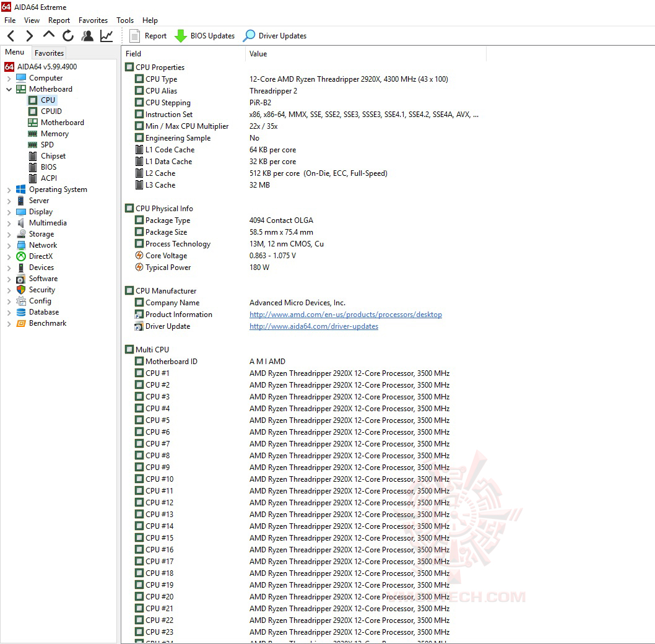Select the CPU #12 row
Screen dimensions: 655x644
[292, 502]
